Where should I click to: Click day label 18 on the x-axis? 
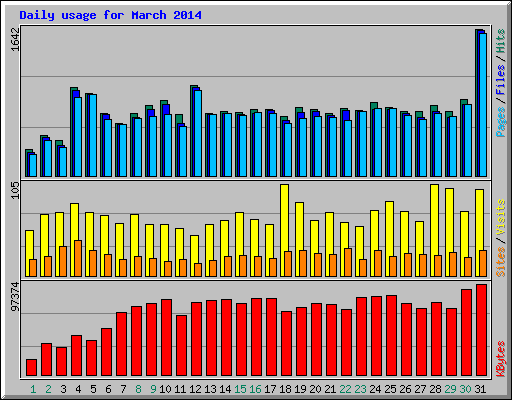click(285, 389)
